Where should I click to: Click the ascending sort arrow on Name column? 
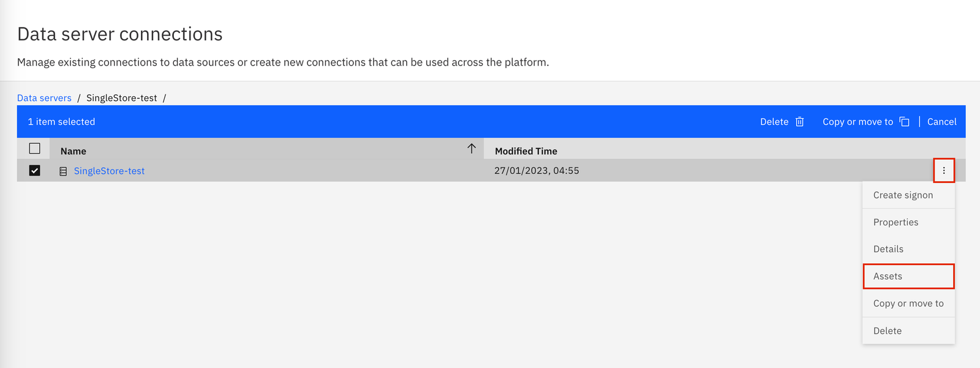(x=471, y=148)
